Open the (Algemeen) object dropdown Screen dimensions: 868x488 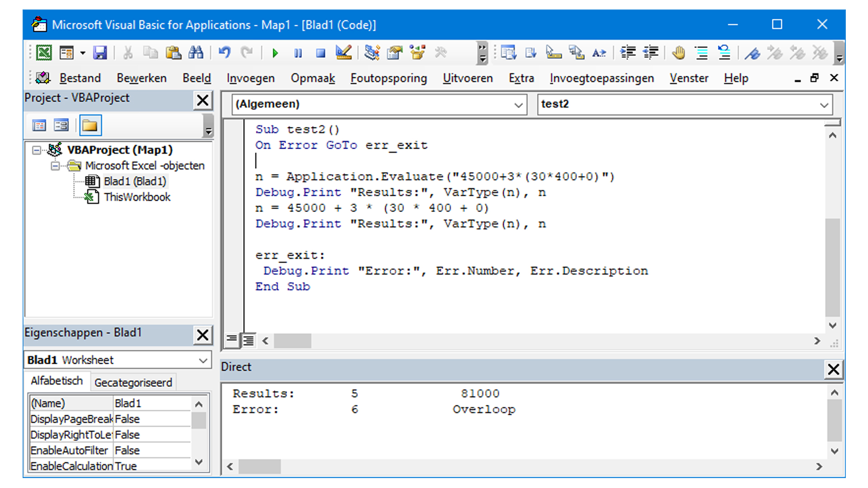(x=518, y=105)
